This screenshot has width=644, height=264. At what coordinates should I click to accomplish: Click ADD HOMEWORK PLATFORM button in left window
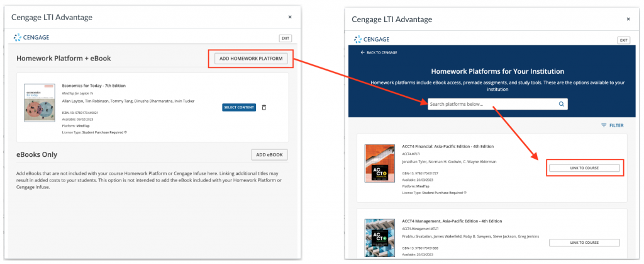[251, 59]
